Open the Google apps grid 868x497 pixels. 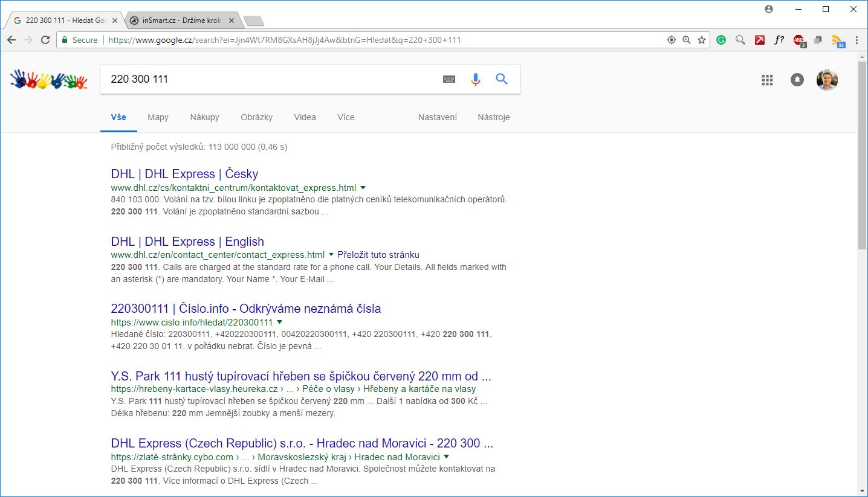(768, 80)
